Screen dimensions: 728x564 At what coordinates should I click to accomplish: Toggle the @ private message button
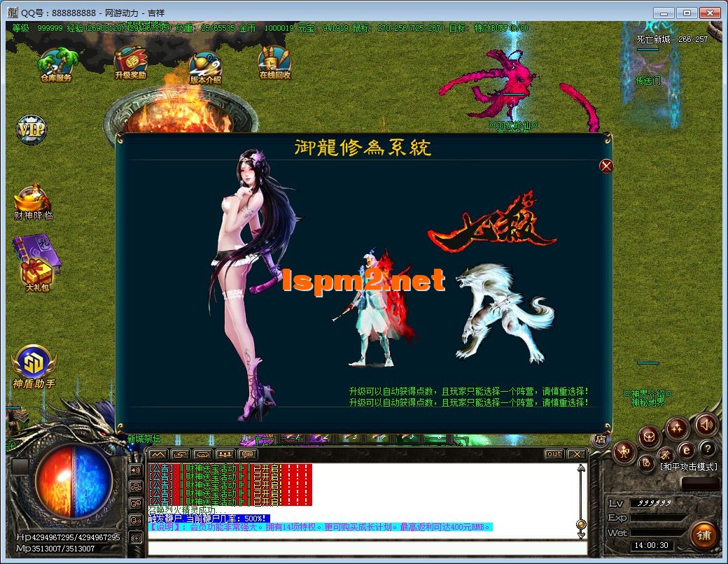tap(136, 503)
